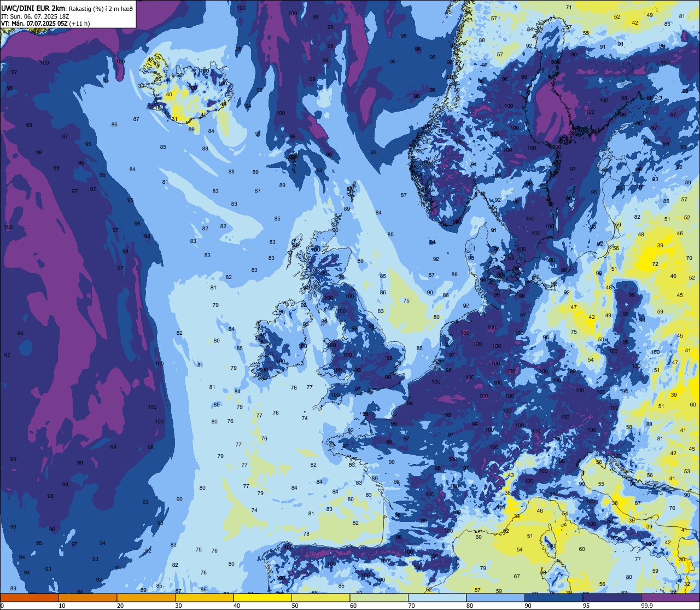Viewport: 700px width, 610px height.
Task: Click the "VT: Mán. 07.07.2025 05Z" line
Action: (x=34, y=24)
